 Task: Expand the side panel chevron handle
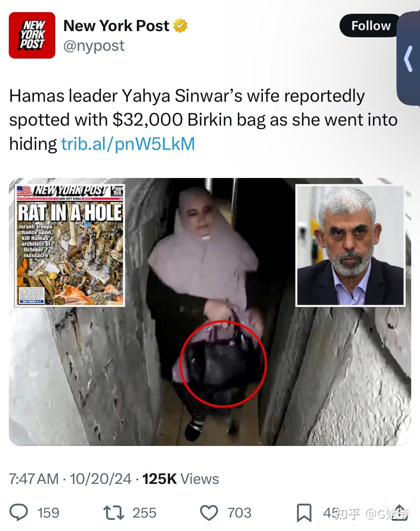408,59
